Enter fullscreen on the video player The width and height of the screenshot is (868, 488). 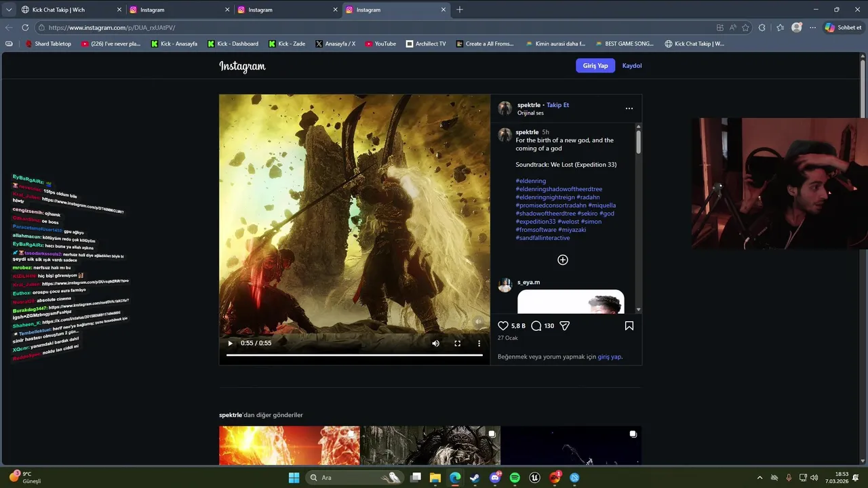click(458, 343)
